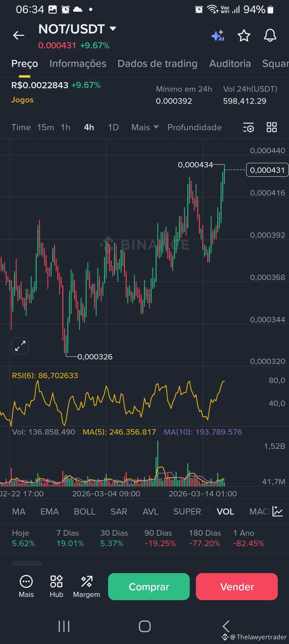Toggle the MACD indicator

260,512
